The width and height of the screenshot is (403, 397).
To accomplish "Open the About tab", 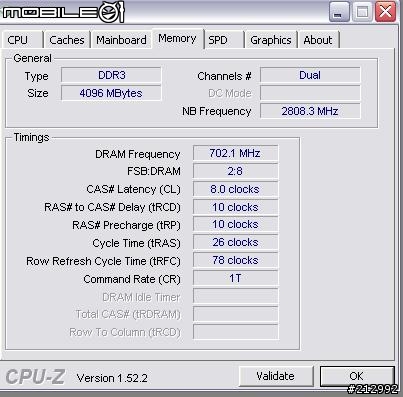I will pos(318,40).
